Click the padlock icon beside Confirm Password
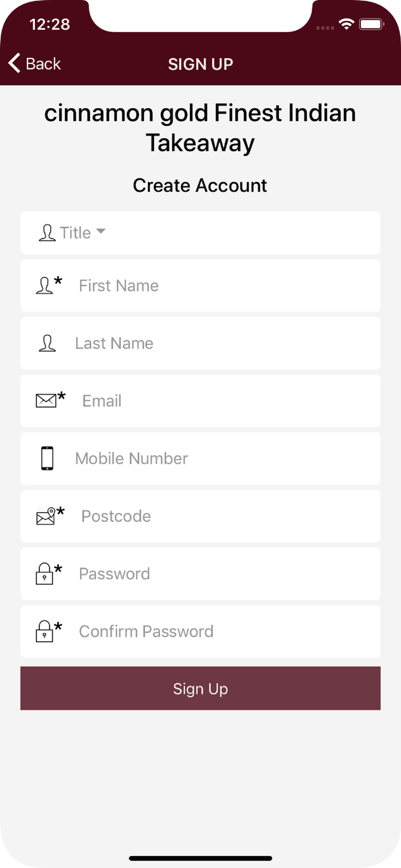Image resolution: width=401 pixels, height=868 pixels. 44,631
